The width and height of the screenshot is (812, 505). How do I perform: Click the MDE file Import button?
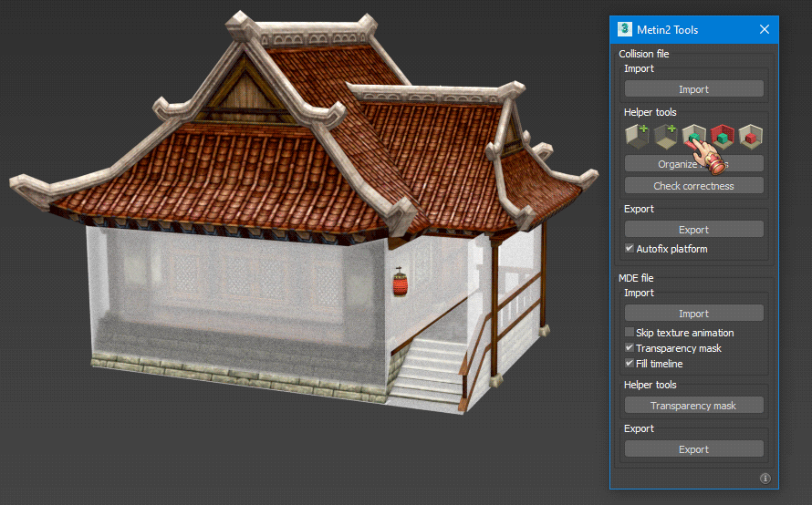[694, 313]
